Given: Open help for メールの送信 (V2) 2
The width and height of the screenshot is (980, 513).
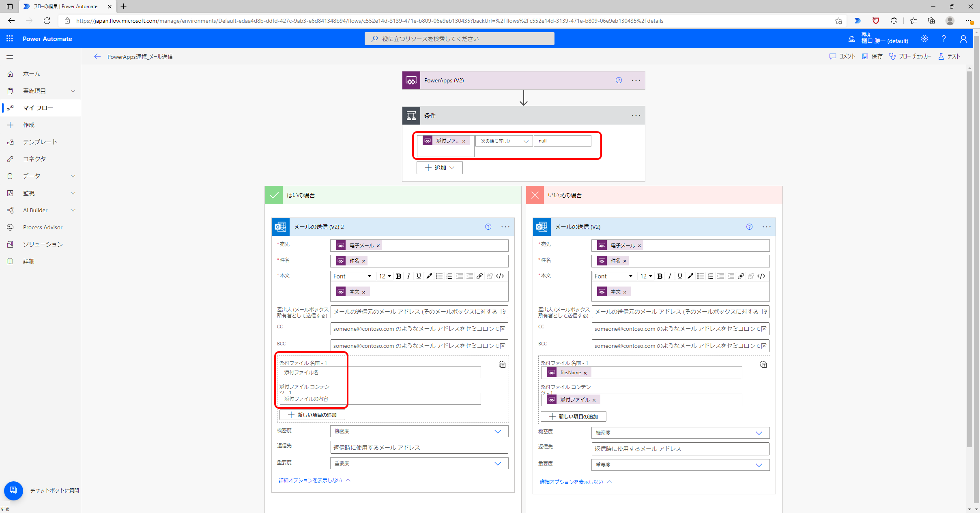Looking at the screenshot, I should click(x=488, y=227).
